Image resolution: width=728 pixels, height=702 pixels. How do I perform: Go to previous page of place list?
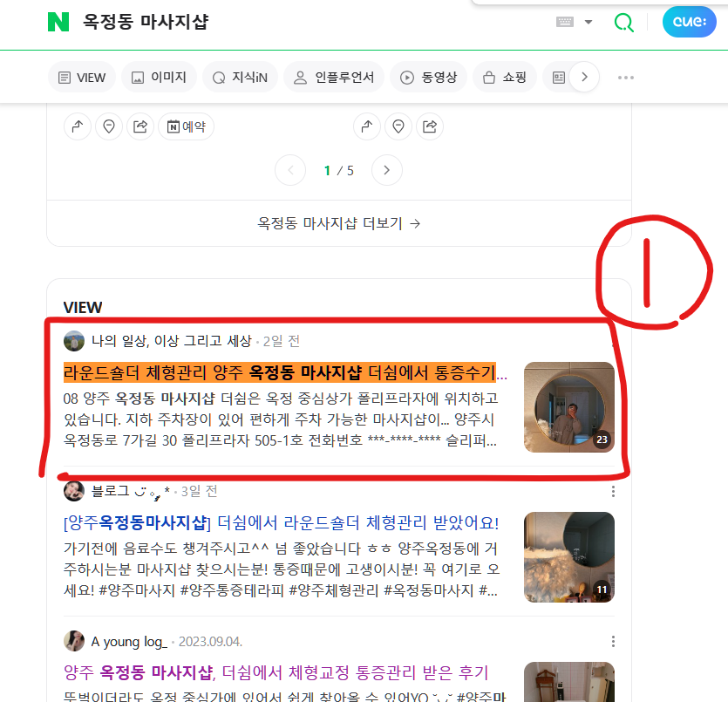(290, 170)
